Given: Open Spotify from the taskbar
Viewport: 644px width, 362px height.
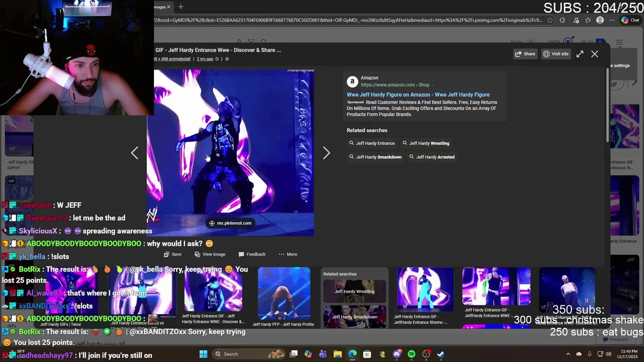Looking at the screenshot, I should [x=412, y=354].
